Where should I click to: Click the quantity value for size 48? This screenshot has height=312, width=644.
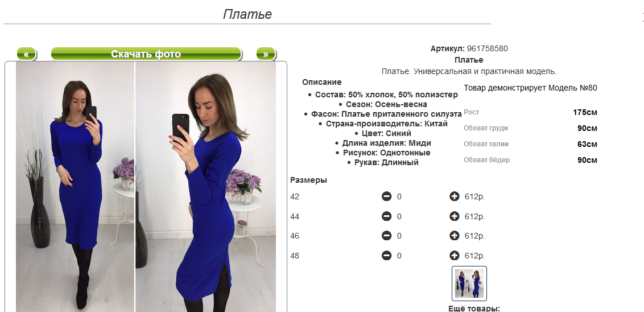[x=399, y=256]
